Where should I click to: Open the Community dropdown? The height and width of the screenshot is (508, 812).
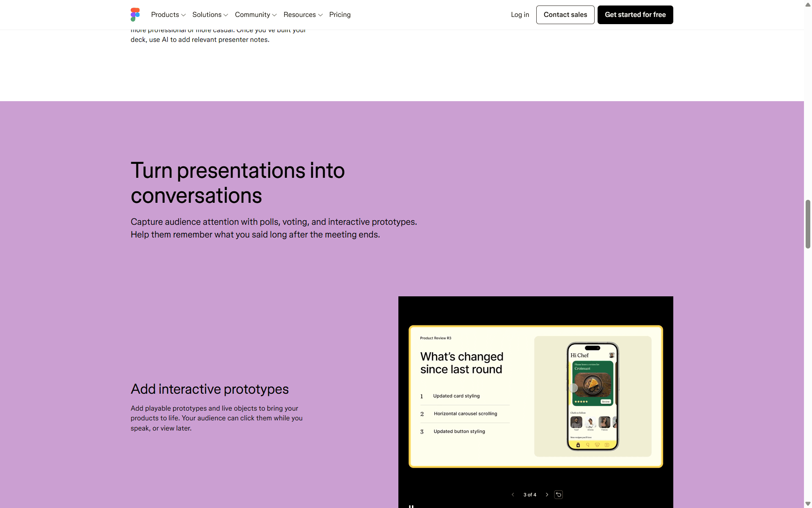pos(256,15)
